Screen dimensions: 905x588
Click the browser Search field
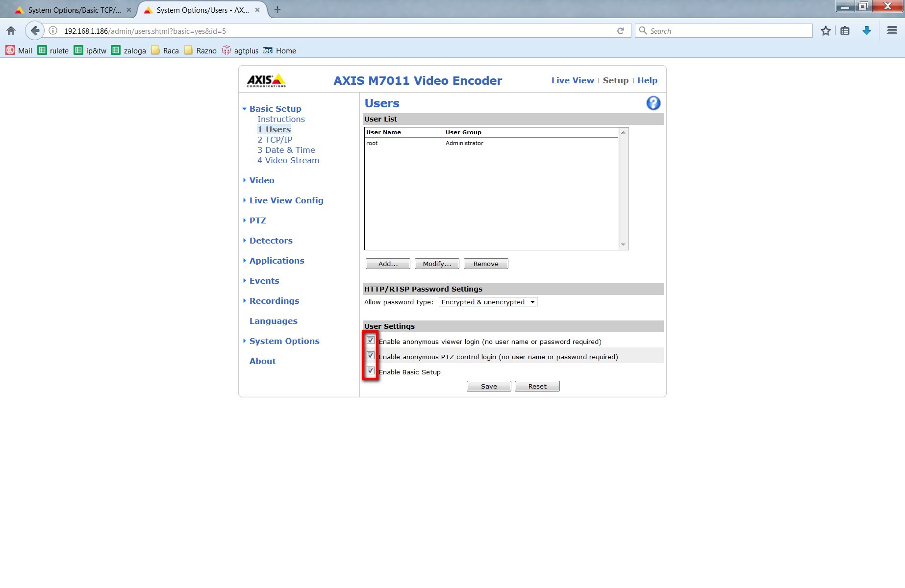pos(724,31)
